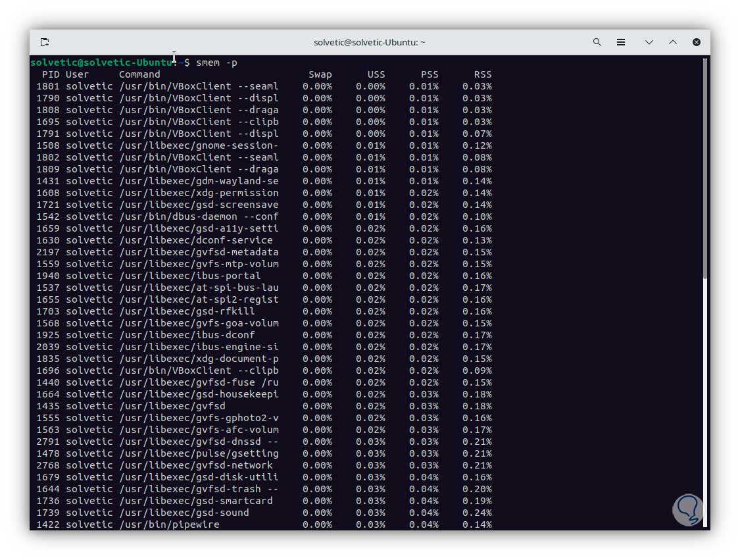The height and width of the screenshot is (560, 740).
Task: Click RSS value 0.24% for gsd-sound
Action: pyautogui.click(x=477, y=513)
